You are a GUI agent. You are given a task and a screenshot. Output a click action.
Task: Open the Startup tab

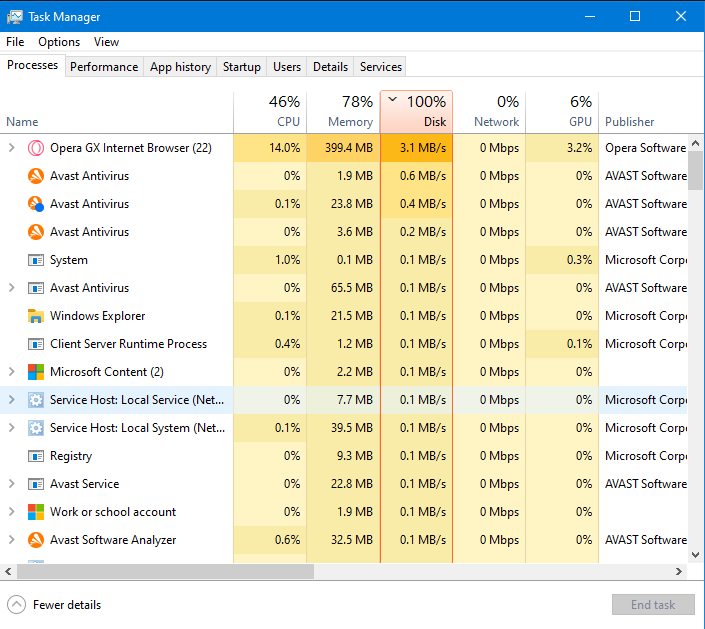[241, 67]
